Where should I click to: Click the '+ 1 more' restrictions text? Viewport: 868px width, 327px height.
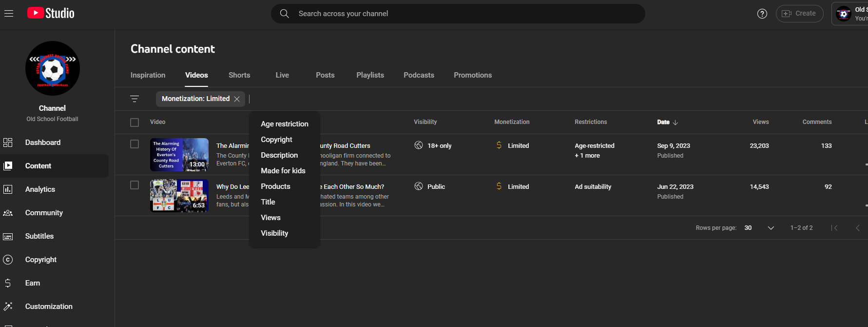(x=587, y=156)
